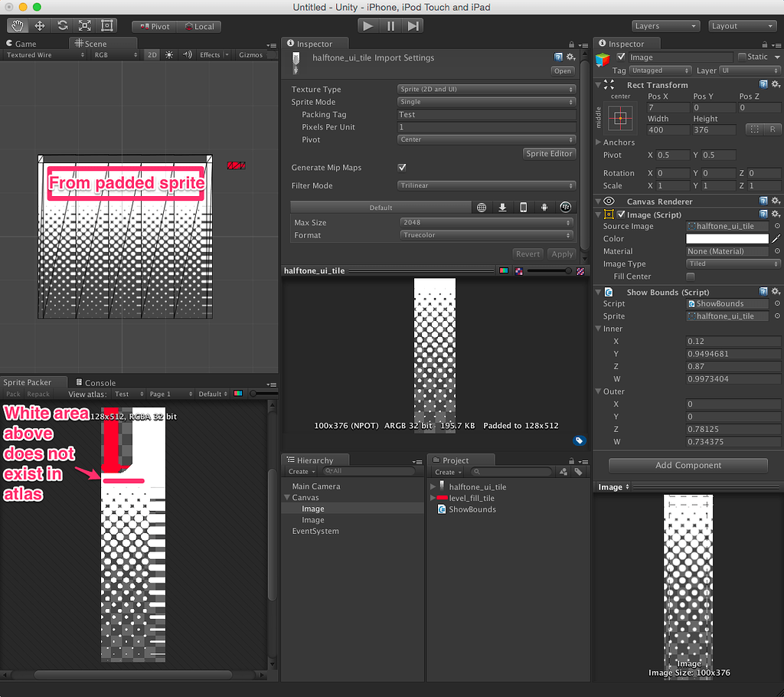Switch scene lighting with the sun icon
This screenshot has width=784, height=697.
pyautogui.click(x=169, y=54)
